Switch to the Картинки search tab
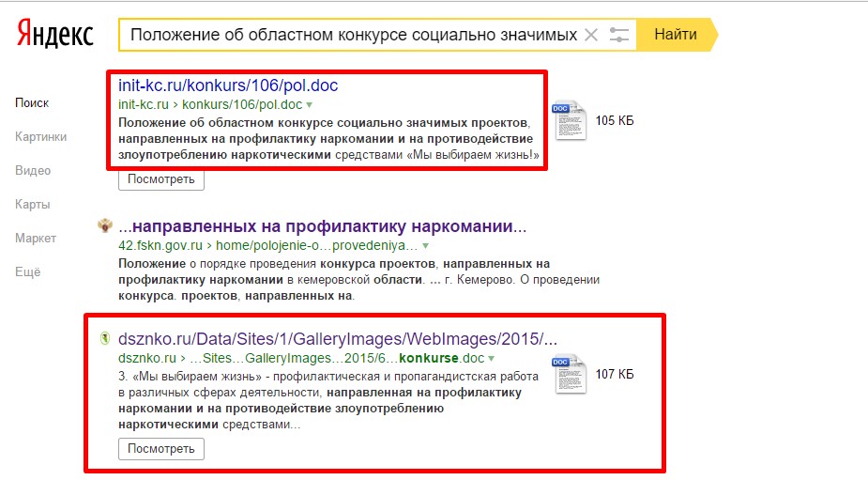This screenshot has width=868, height=480. click(41, 137)
